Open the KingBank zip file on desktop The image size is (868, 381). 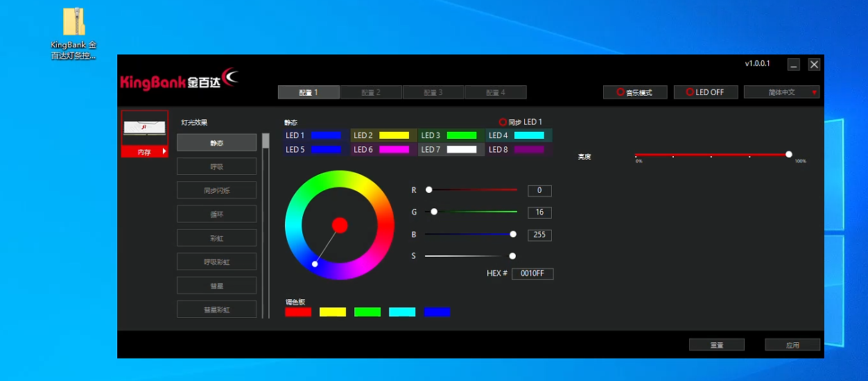click(x=73, y=22)
